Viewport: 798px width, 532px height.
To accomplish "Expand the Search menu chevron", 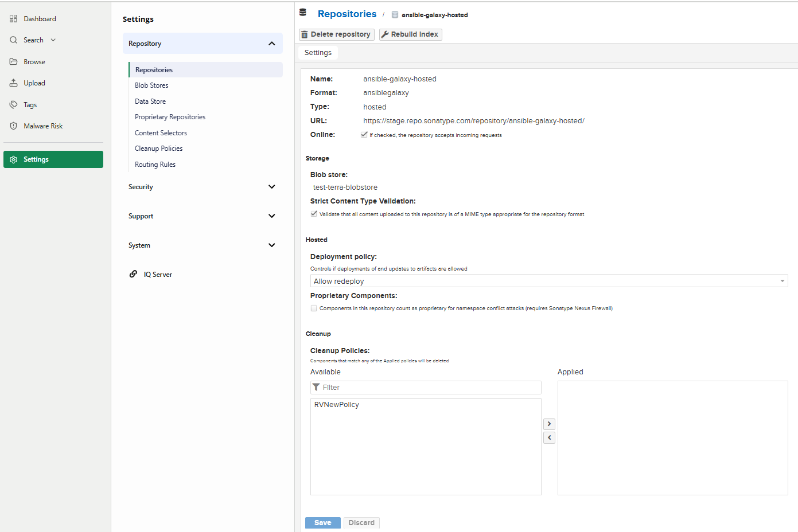I will pos(53,40).
